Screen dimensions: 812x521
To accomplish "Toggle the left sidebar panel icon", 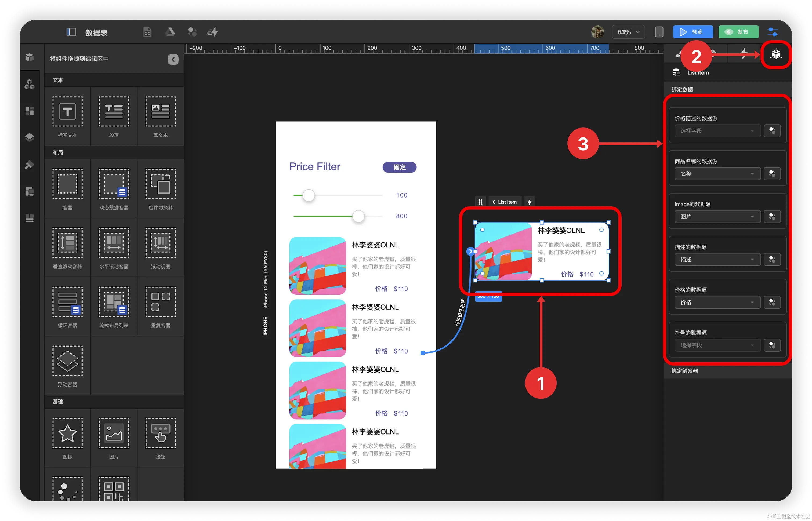I will (71, 32).
